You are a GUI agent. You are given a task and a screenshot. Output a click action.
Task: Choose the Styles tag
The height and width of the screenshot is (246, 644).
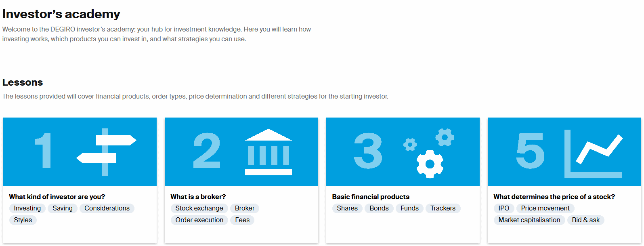[x=23, y=220]
